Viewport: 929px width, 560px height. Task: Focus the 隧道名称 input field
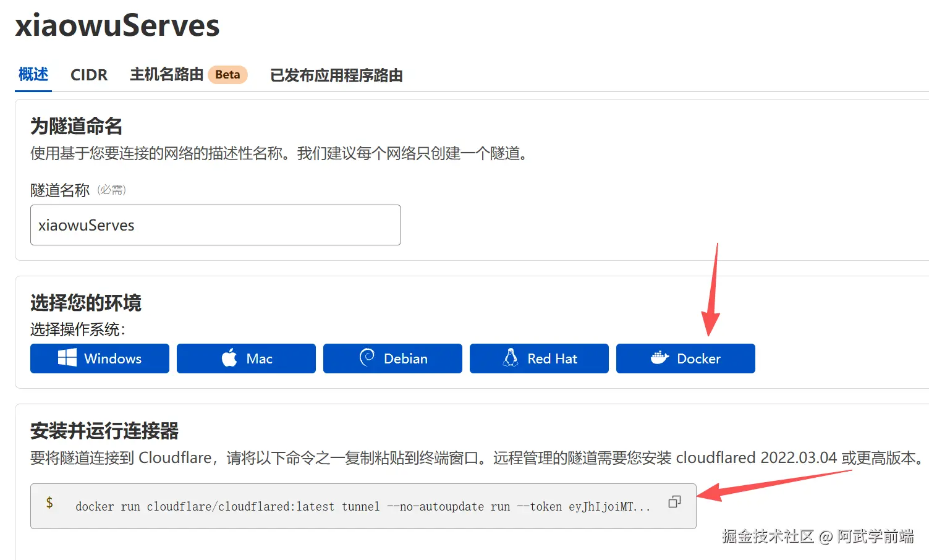tap(216, 225)
